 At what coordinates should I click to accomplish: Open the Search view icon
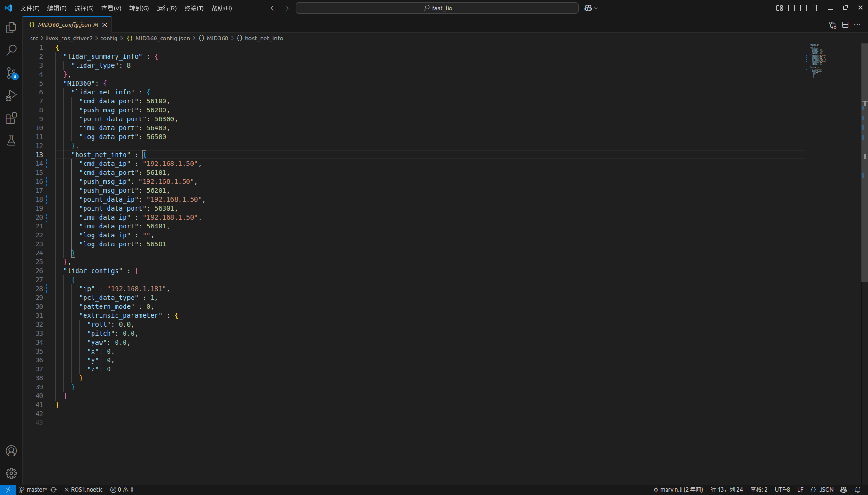pos(11,50)
